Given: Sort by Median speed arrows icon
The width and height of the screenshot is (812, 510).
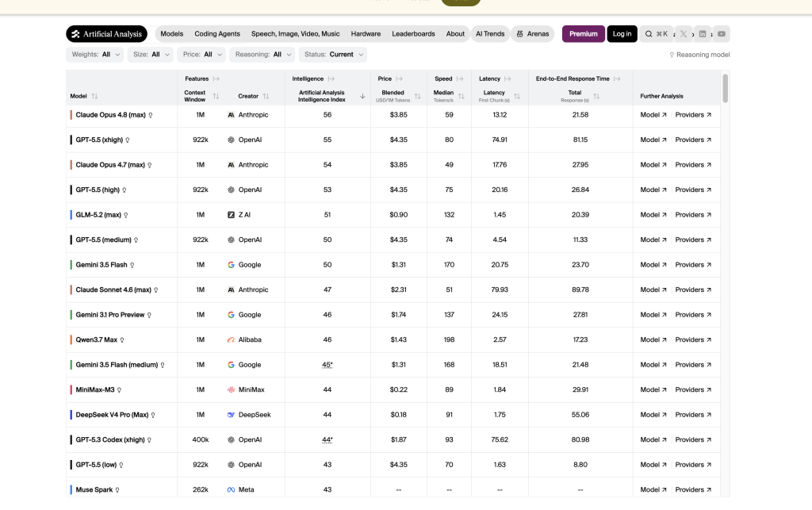Looking at the screenshot, I should click(461, 96).
